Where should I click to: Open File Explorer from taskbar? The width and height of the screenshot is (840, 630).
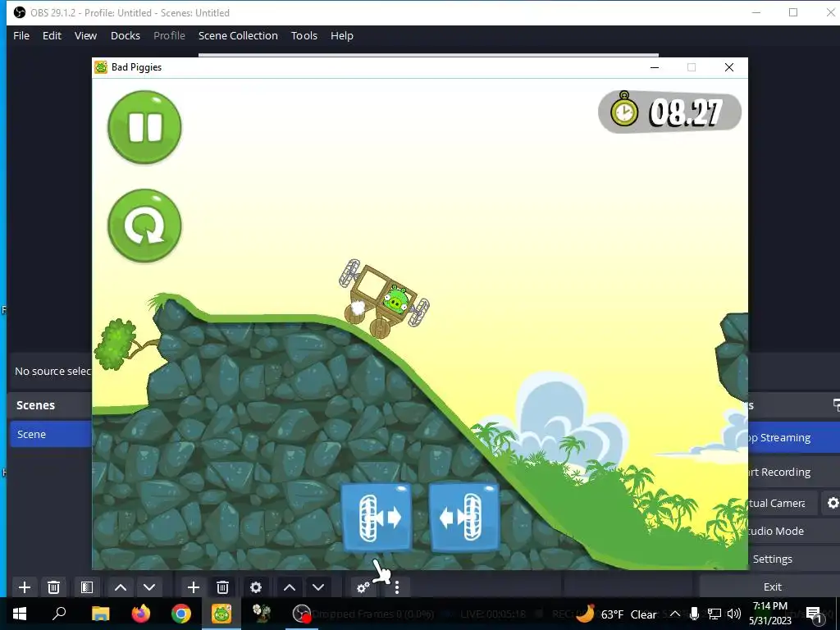click(x=100, y=614)
